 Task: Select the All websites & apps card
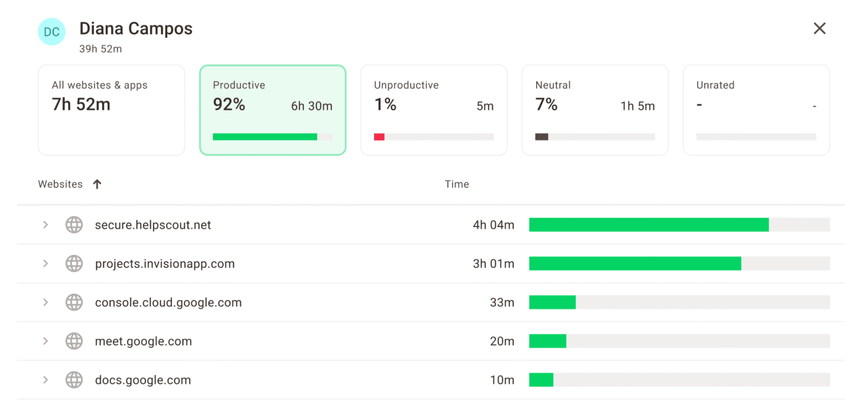[111, 110]
